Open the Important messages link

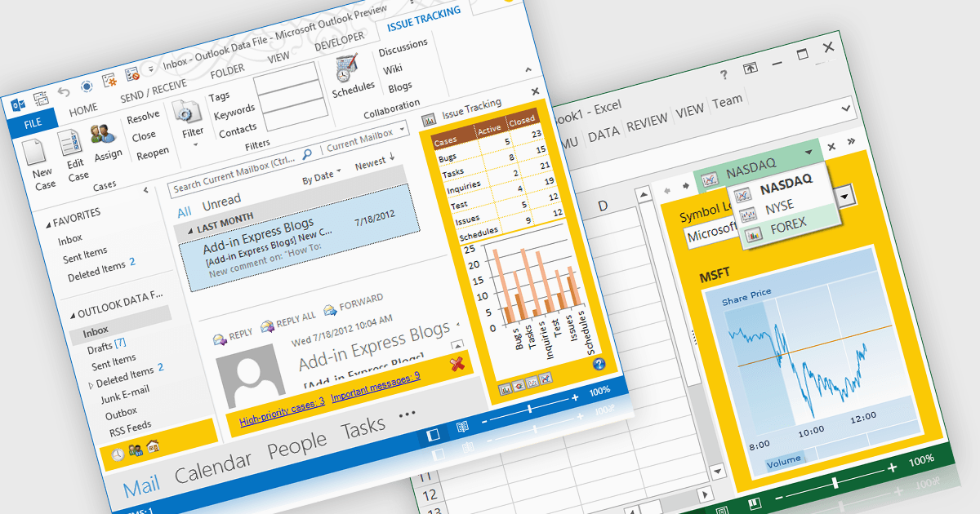376,385
